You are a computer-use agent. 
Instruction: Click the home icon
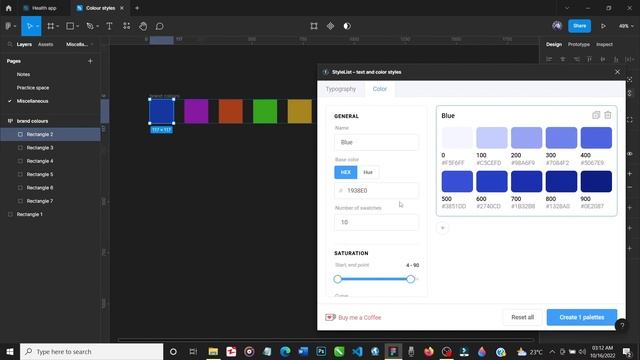click(9, 8)
